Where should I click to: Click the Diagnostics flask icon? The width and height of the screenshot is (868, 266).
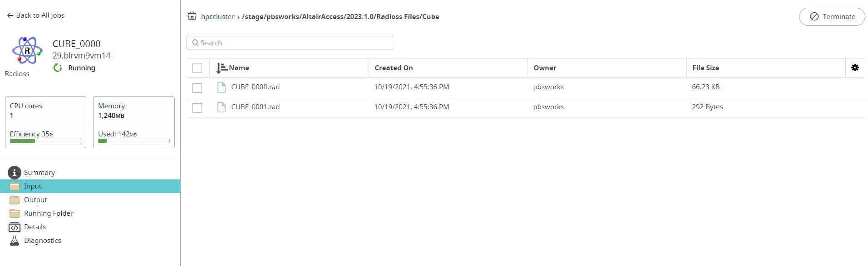tap(15, 241)
